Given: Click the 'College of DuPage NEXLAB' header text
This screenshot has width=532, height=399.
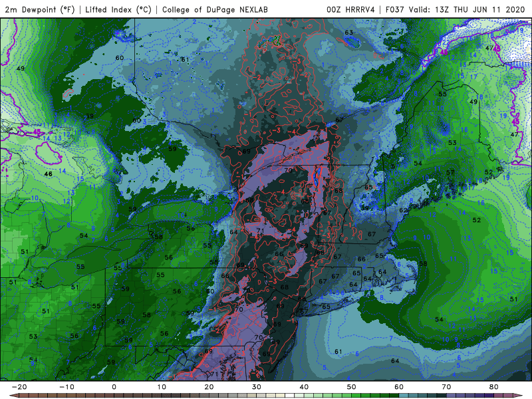Looking at the screenshot, I should 215,9.
